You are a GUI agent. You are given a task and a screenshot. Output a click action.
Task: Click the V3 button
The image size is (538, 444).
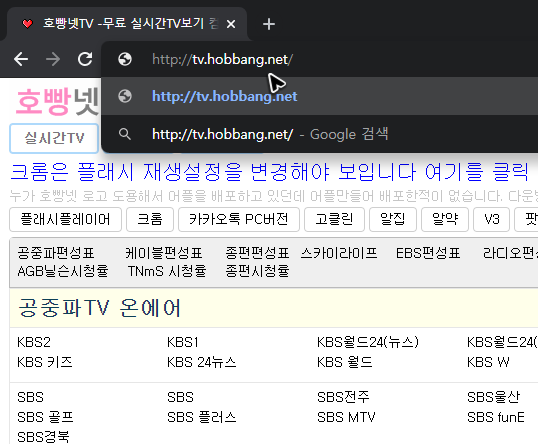tap(491, 219)
